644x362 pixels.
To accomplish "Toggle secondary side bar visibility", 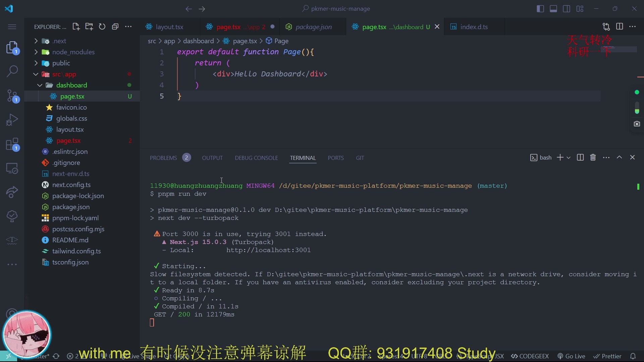I will [567, 9].
